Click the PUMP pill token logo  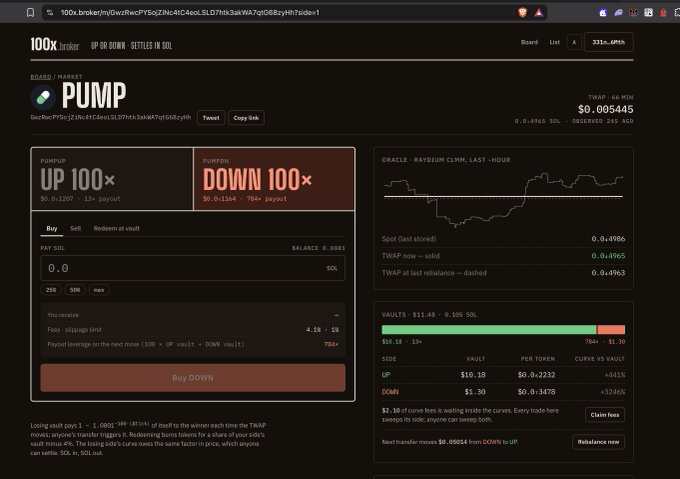pyautogui.click(x=43, y=97)
